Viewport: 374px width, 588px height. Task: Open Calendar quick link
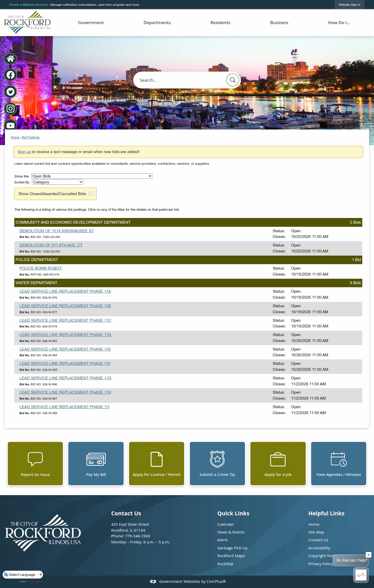pos(225,524)
